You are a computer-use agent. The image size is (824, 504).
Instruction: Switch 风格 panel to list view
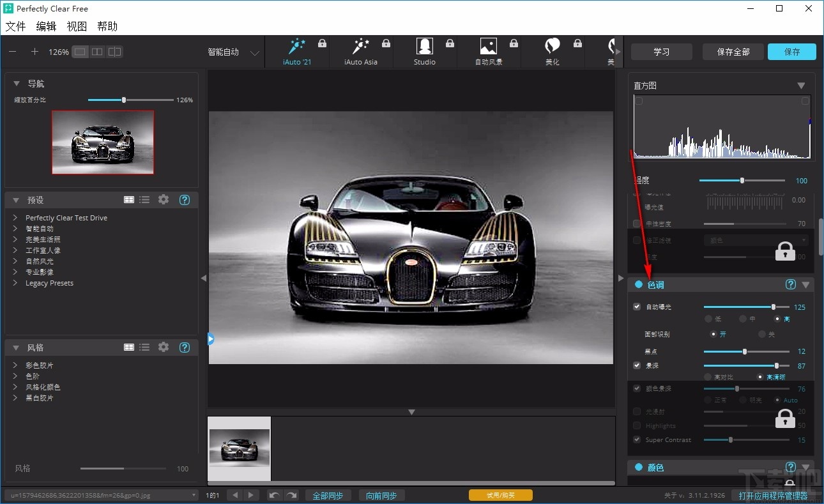pyautogui.click(x=145, y=347)
